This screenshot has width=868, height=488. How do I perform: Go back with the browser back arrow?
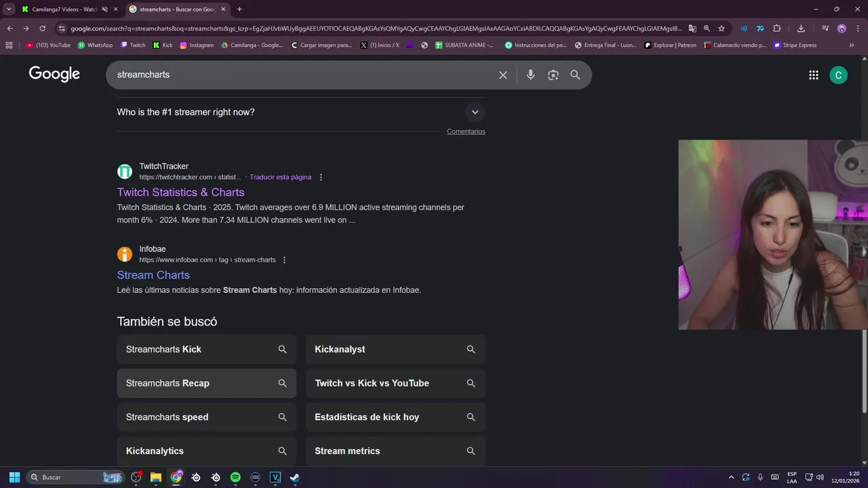[9, 28]
